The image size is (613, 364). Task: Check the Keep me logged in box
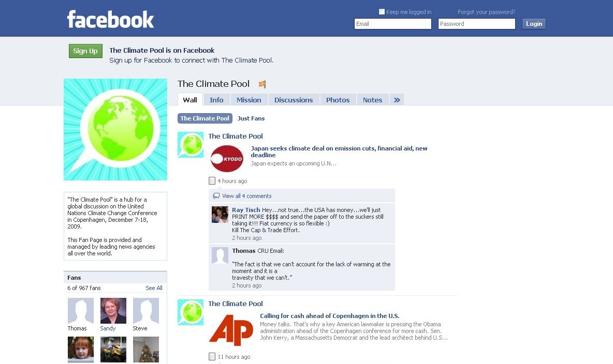[382, 12]
